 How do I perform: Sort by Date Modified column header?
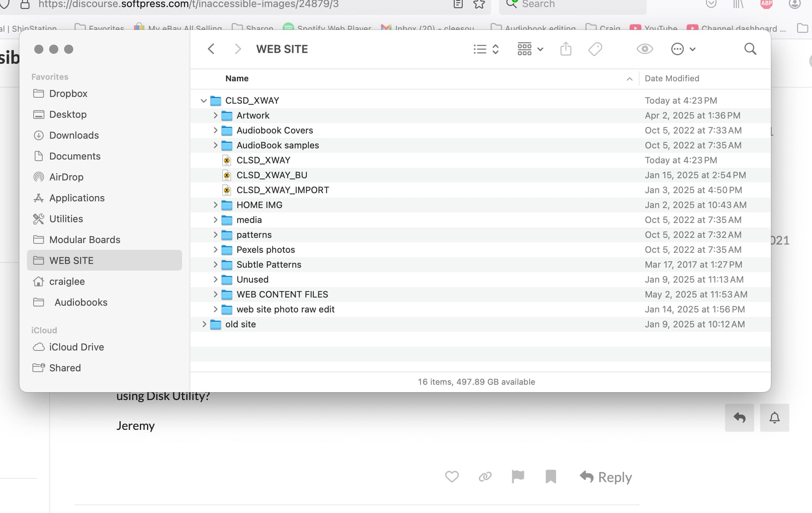point(672,79)
